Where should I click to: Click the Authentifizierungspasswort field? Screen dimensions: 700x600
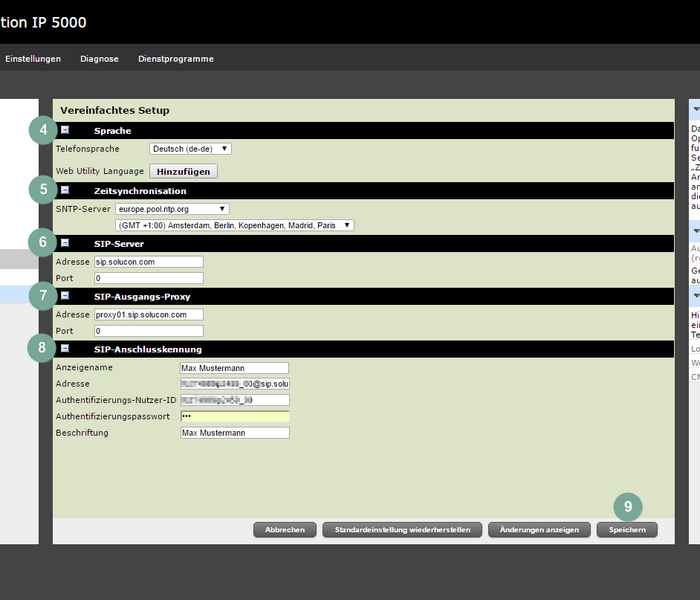[x=234, y=416]
